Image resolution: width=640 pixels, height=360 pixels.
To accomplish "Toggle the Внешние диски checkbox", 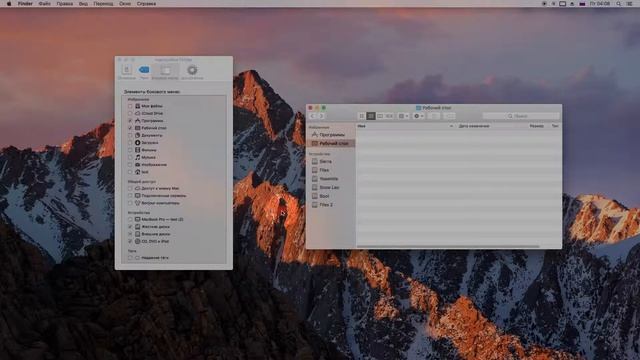I will [130, 234].
